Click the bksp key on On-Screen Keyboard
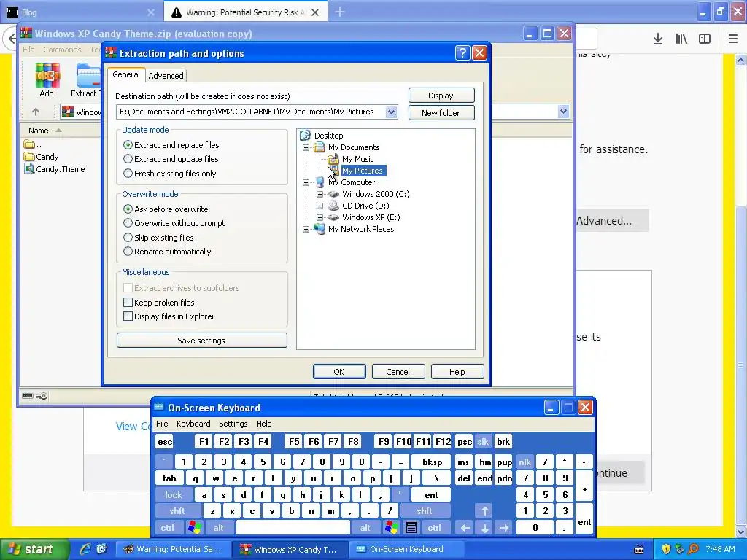Screen dimensions: 747x560 tap(432, 462)
